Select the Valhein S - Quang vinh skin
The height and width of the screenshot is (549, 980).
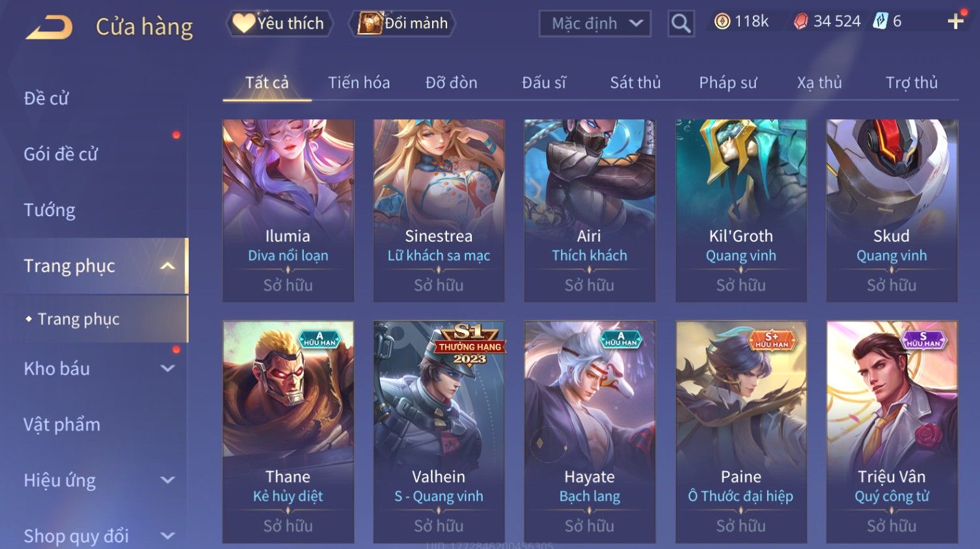[439, 431]
